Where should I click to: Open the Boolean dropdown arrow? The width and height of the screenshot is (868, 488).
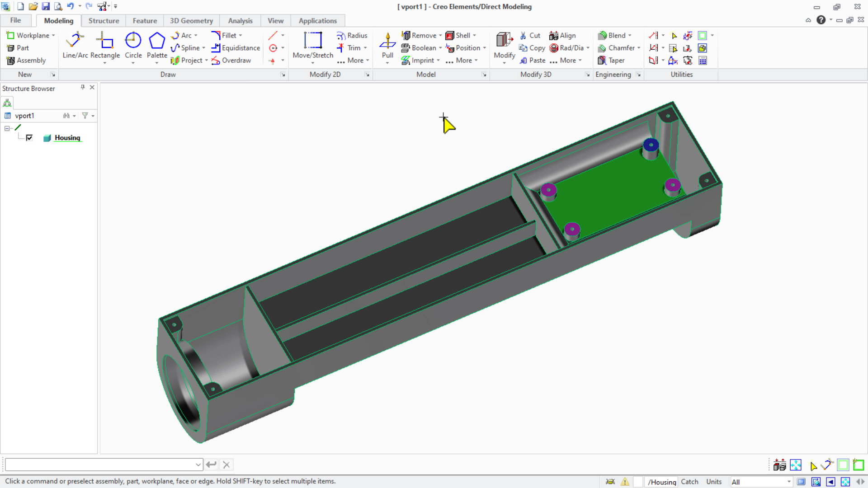440,48
